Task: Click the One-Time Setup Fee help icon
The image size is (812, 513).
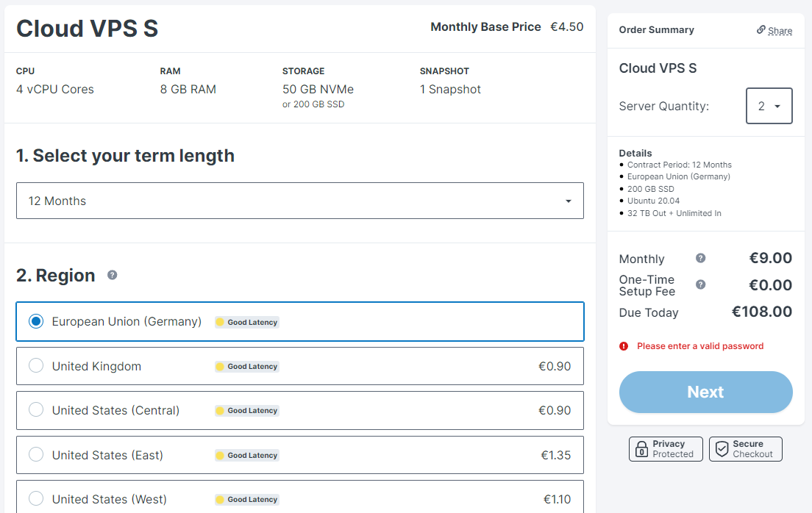Action: [x=700, y=284]
